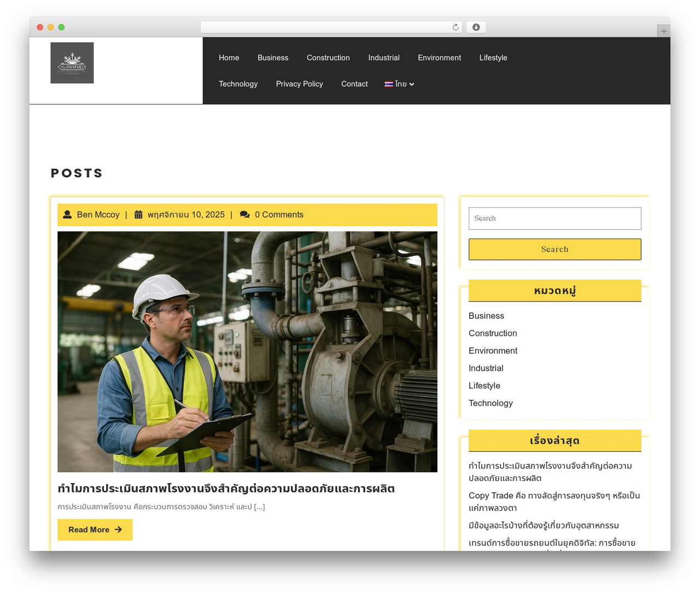Image resolution: width=700 pixels, height=593 pixels.
Task: Open the factory assessment post title
Action: coord(226,489)
